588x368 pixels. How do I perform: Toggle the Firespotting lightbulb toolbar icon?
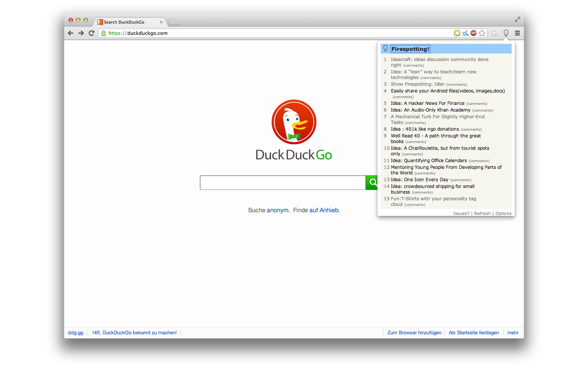pos(506,33)
